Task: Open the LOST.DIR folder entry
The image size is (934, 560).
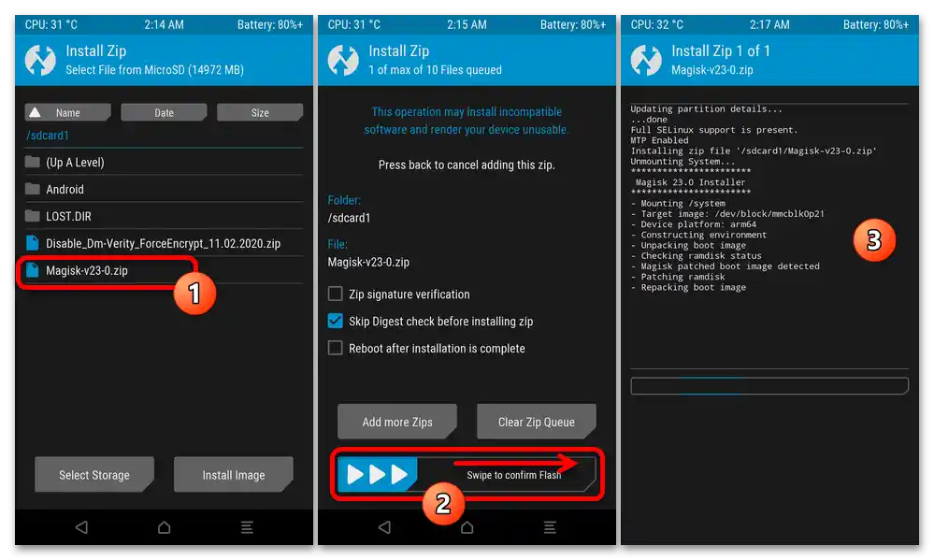Action: (x=164, y=216)
